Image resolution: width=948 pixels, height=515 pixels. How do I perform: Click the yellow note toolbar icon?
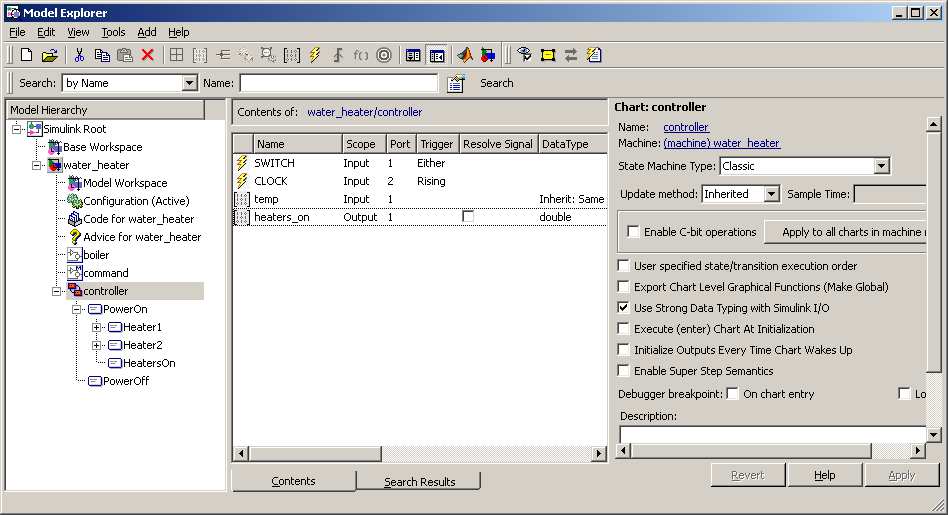click(594, 55)
